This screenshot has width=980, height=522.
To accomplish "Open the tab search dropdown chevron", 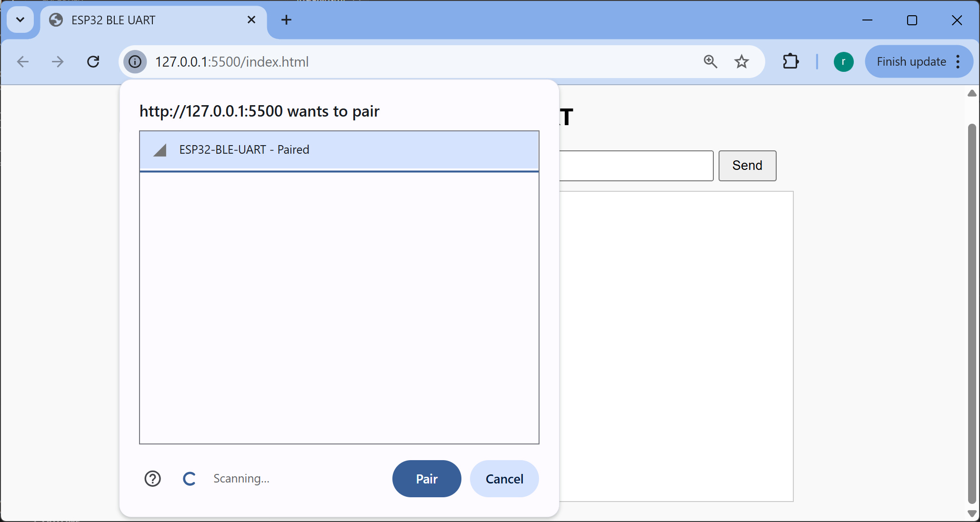I will coord(20,20).
